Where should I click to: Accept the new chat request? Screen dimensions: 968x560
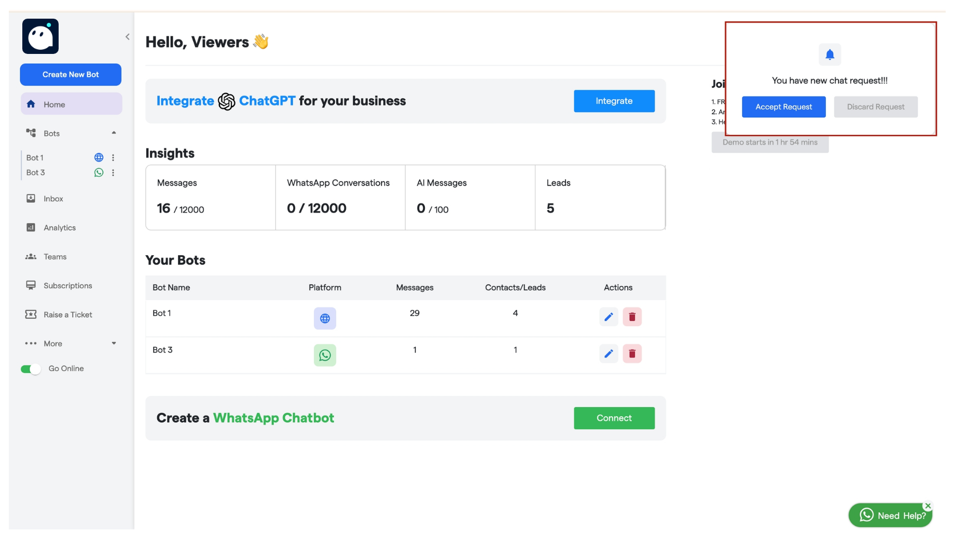tap(783, 107)
